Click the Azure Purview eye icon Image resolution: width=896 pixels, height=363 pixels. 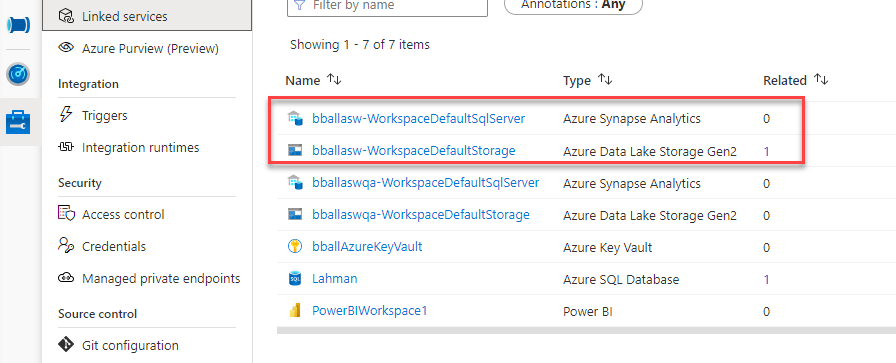pos(66,48)
